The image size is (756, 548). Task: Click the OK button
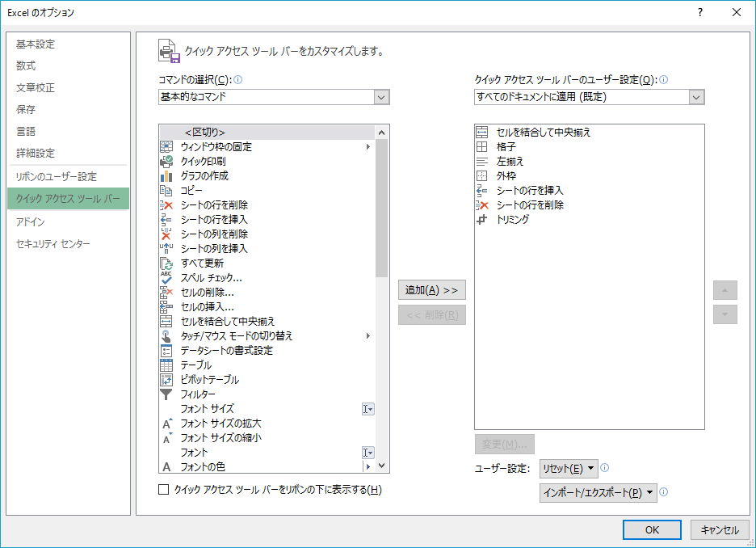652,529
